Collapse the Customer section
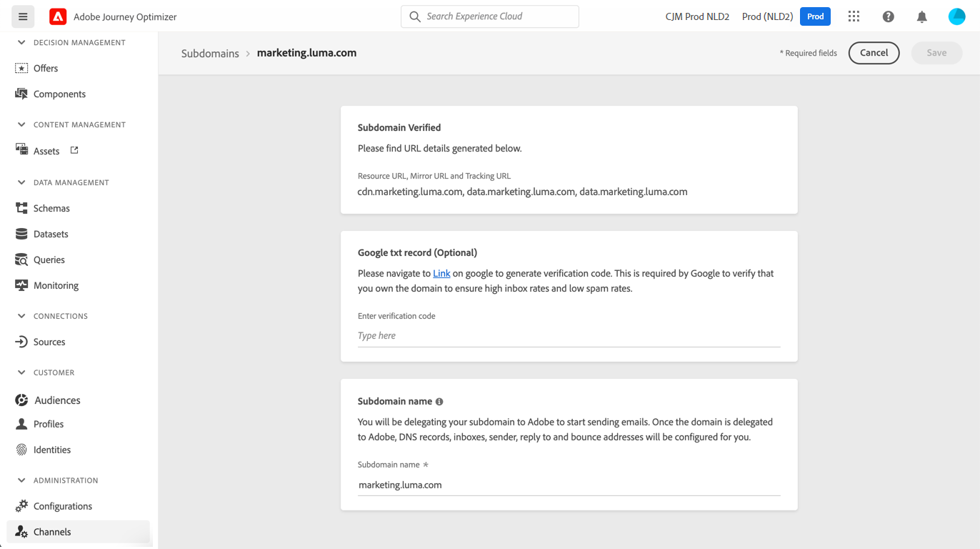 click(x=21, y=372)
